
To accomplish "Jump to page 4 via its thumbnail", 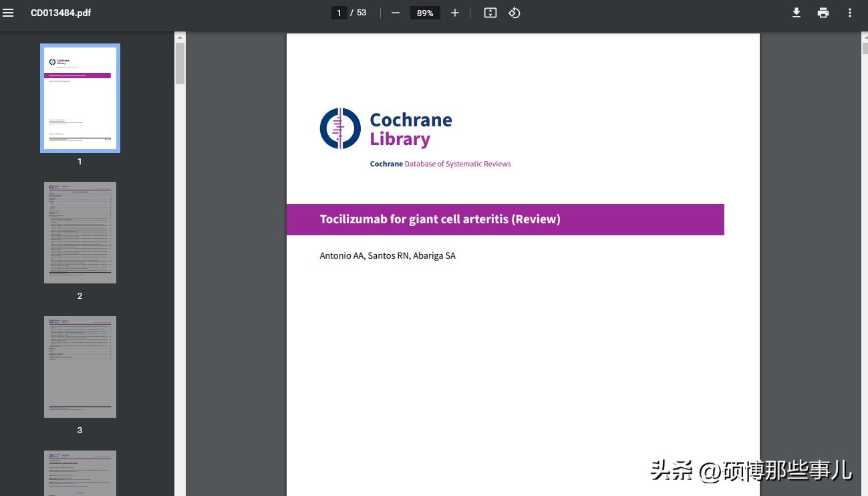I will point(80,475).
